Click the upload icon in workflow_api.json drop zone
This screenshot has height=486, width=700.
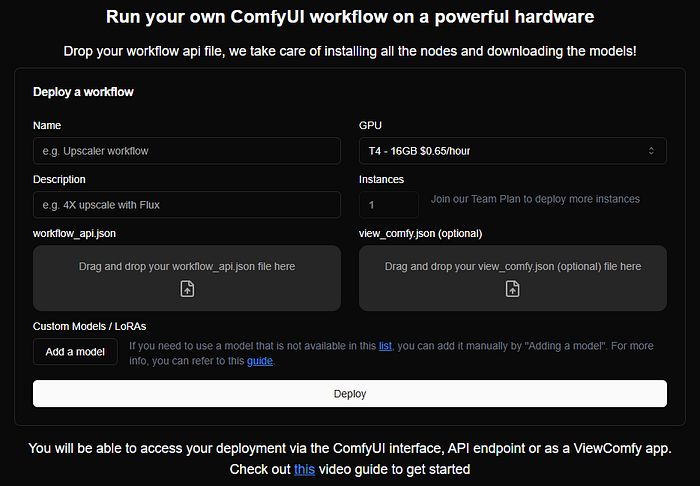pyautogui.click(x=187, y=289)
